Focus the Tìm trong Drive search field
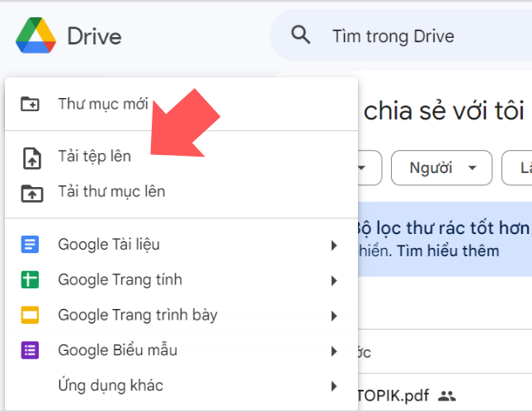This screenshot has height=412, width=532. click(x=412, y=36)
